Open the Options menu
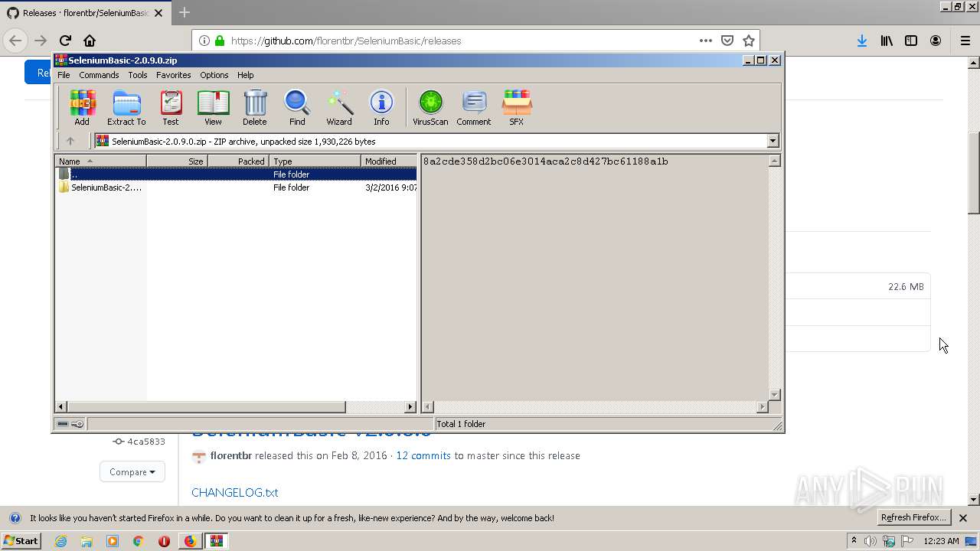 [x=214, y=75]
